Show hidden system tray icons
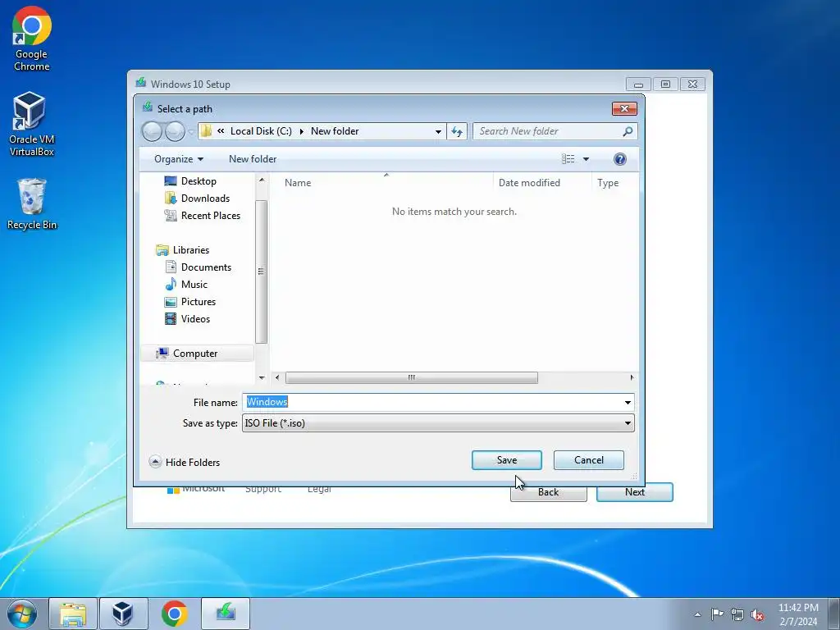The width and height of the screenshot is (840, 630). click(697, 614)
